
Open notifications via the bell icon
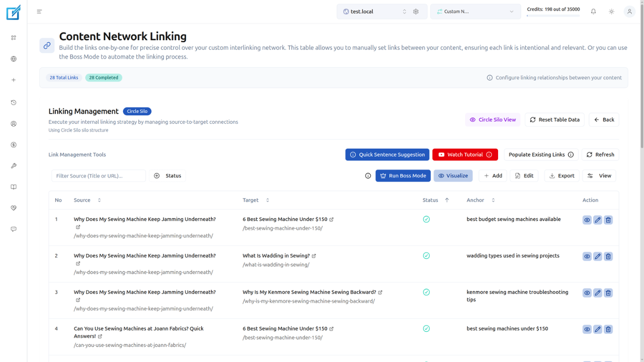tap(593, 11)
